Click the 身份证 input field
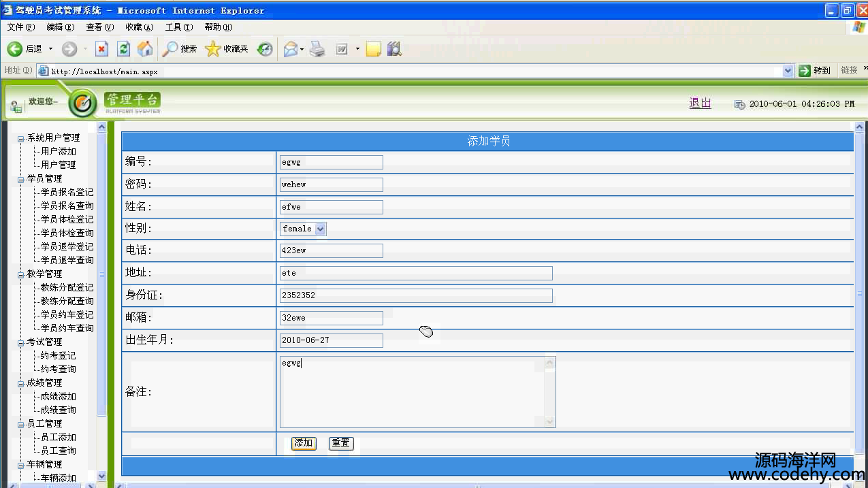The height and width of the screenshot is (488, 868). (416, 295)
